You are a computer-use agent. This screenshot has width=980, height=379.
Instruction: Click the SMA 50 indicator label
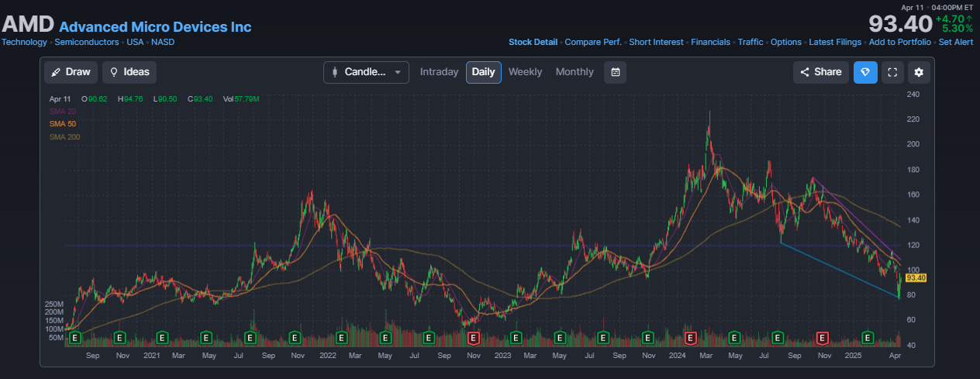tap(63, 124)
